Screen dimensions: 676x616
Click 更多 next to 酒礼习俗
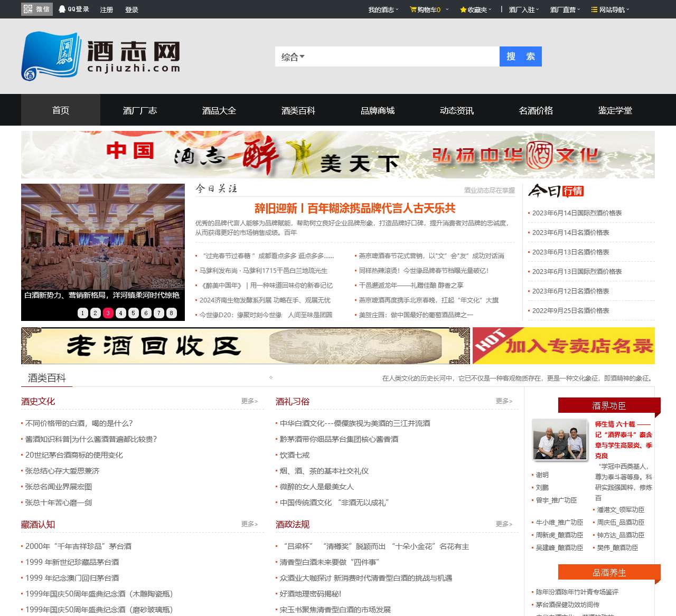click(x=504, y=401)
